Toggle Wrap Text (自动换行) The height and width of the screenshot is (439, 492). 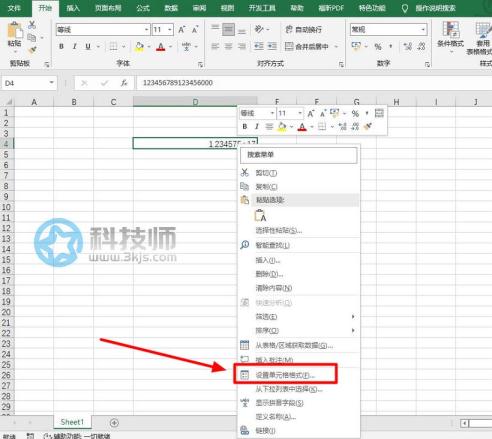click(304, 30)
